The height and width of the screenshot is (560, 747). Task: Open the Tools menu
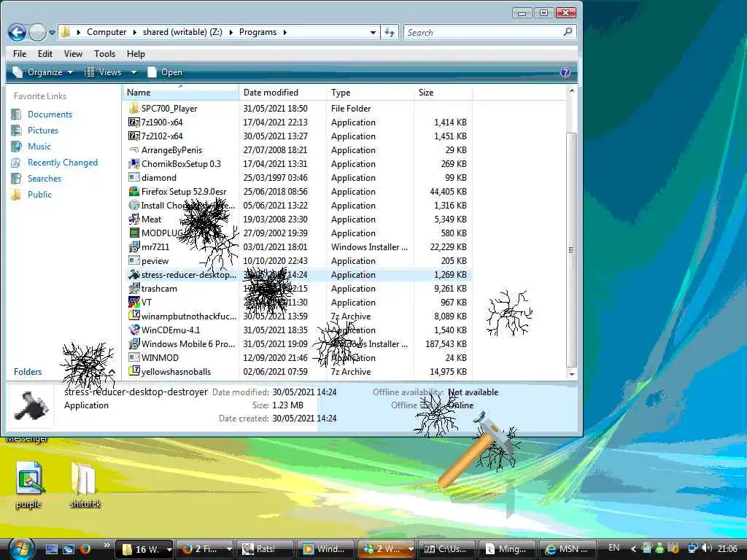coord(104,54)
